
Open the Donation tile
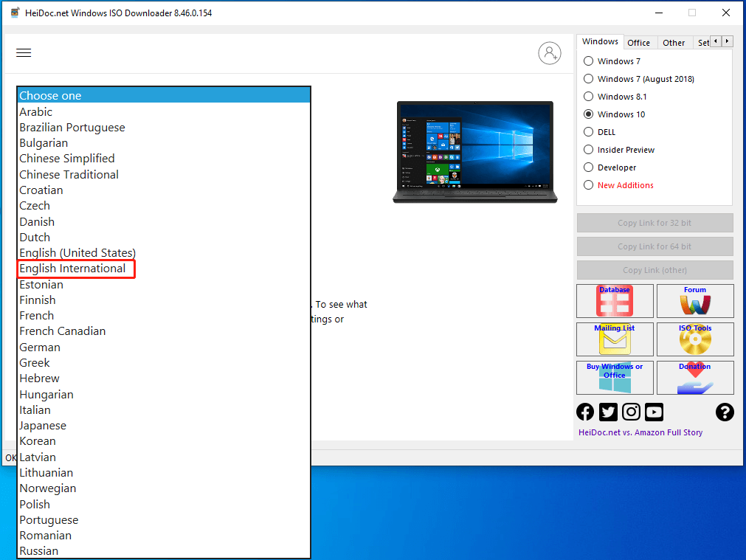coord(695,377)
